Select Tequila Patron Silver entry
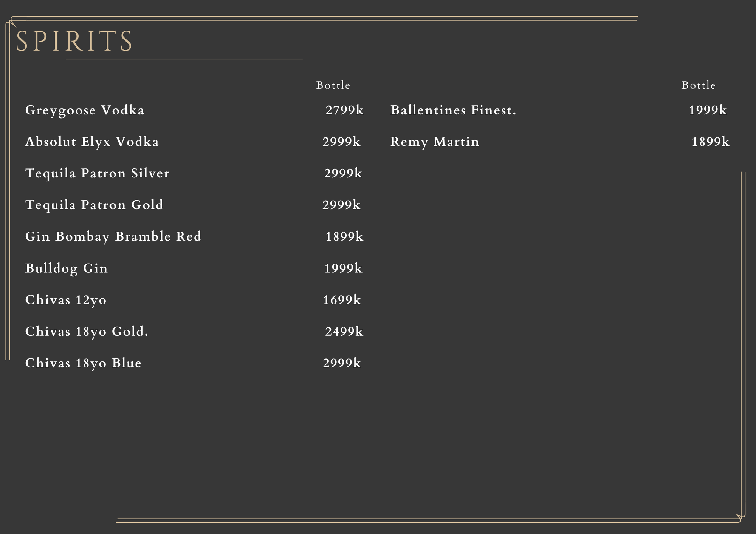Screen dimensions: 756x534 [97, 173]
